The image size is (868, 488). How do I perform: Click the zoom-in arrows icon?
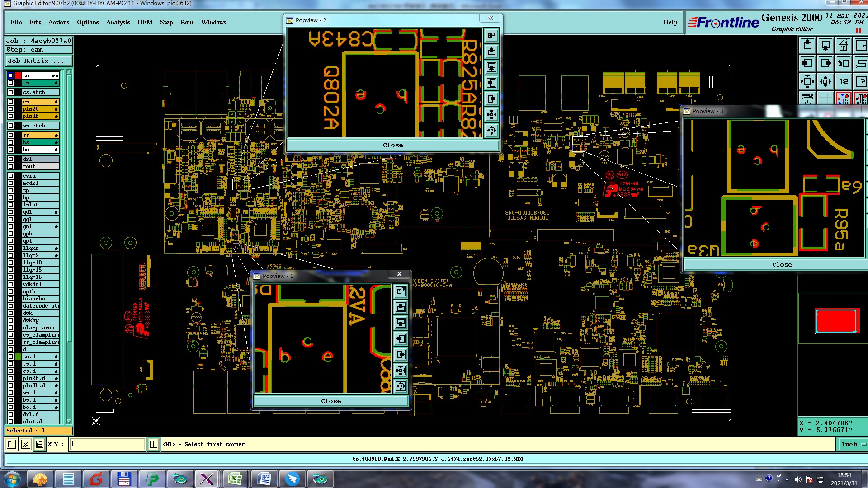[807, 81]
